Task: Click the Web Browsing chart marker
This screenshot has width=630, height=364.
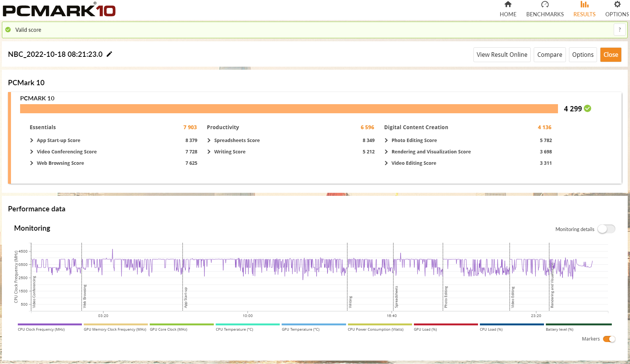Action: pyautogui.click(x=85, y=296)
